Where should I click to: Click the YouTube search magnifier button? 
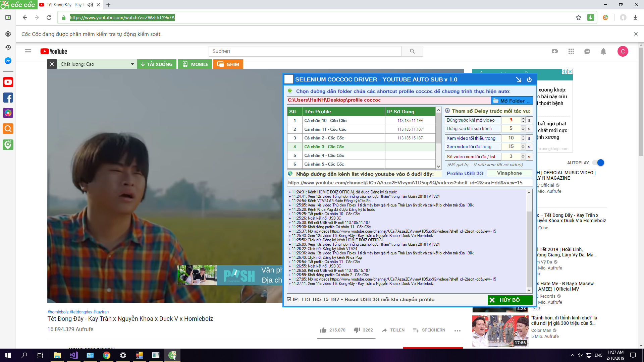[x=412, y=51]
